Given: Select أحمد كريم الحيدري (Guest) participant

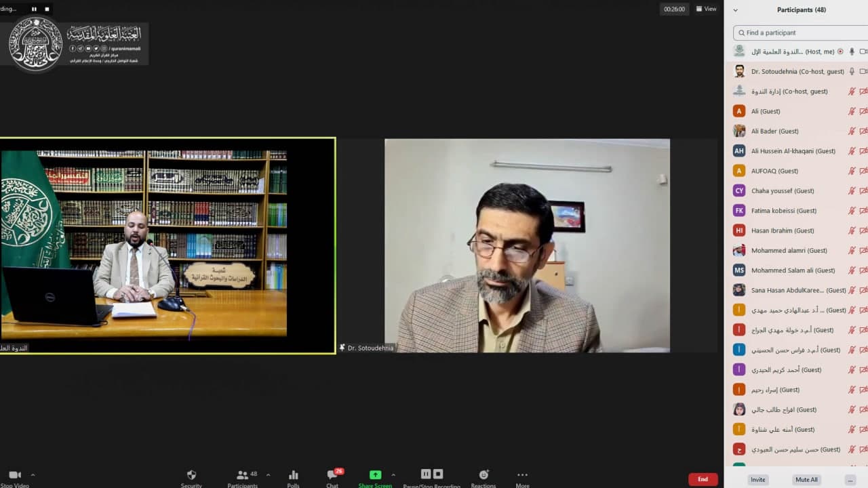Looking at the screenshot, I should [x=787, y=370].
